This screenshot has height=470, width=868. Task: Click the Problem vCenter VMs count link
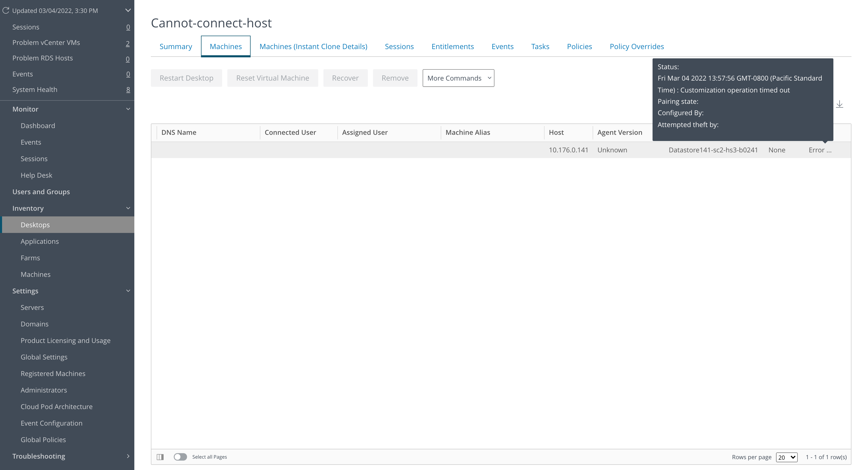(x=128, y=43)
